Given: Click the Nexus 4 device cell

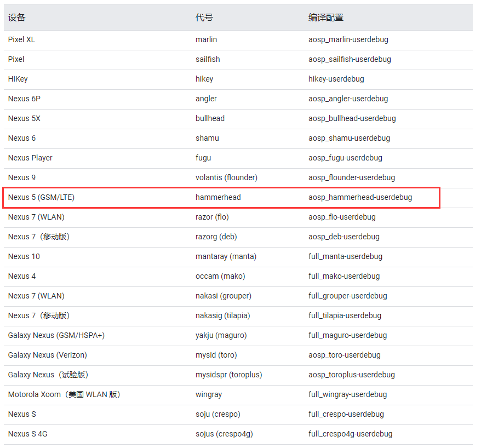Looking at the screenshot, I should pos(22,276).
